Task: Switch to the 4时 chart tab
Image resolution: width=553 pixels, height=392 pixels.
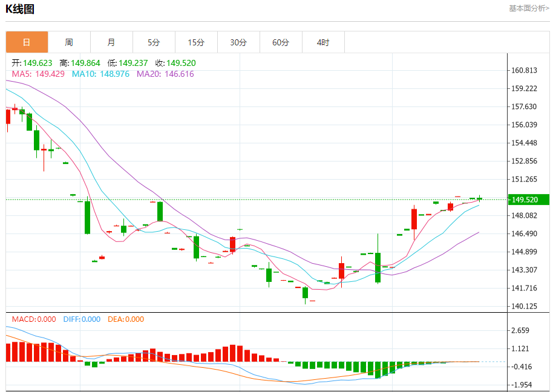Action: click(323, 42)
